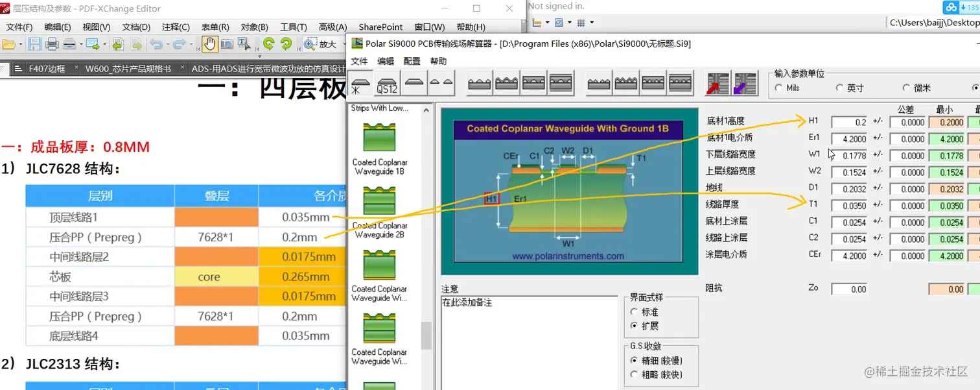The image size is (980, 390).
Task: Select the 微米 unit radio button
Action: pos(906,88)
